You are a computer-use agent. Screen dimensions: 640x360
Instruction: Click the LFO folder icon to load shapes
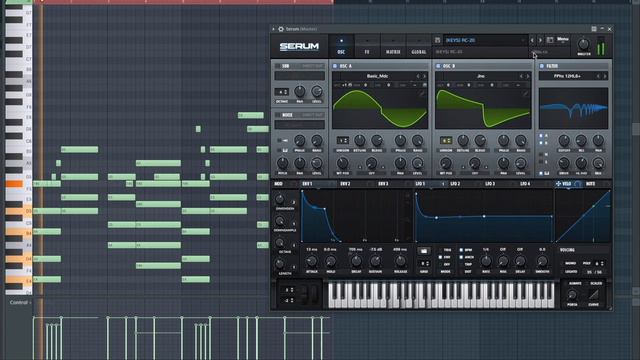pos(424,251)
